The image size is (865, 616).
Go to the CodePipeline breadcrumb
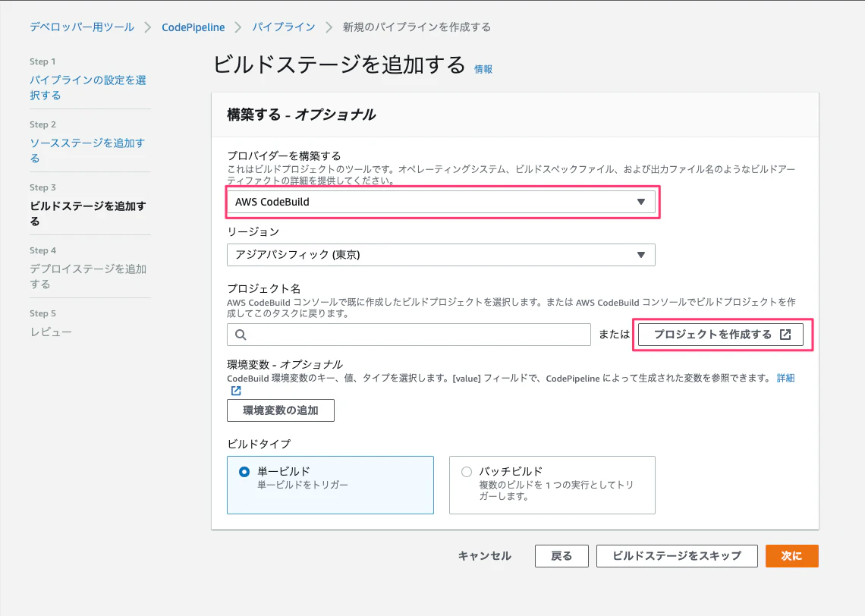[x=193, y=27]
